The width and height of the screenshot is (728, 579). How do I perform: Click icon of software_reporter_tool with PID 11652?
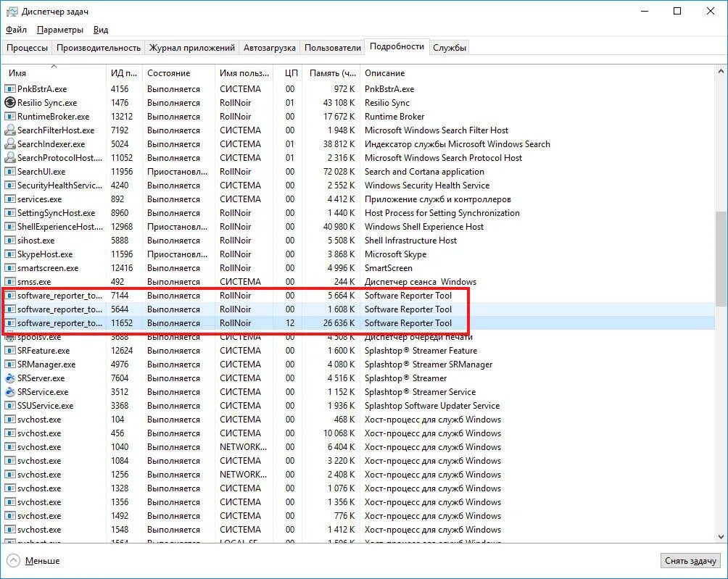(x=9, y=323)
